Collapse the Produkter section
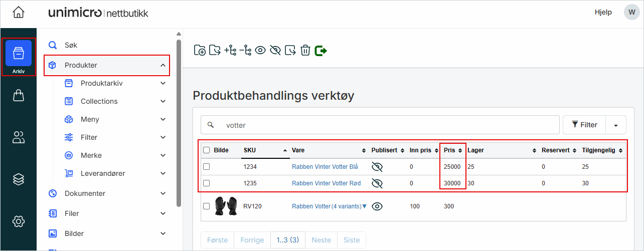644x251 pixels. (x=163, y=65)
